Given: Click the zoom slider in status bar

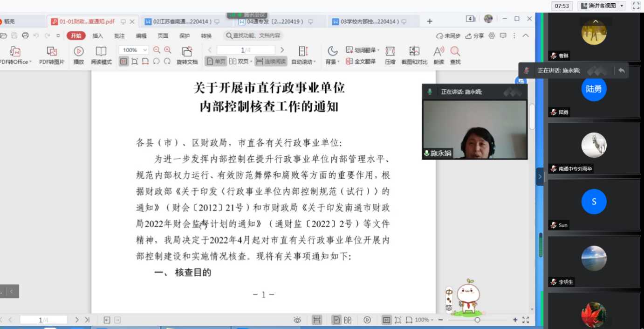Looking at the screenshot, I should [x=477, y=320].
